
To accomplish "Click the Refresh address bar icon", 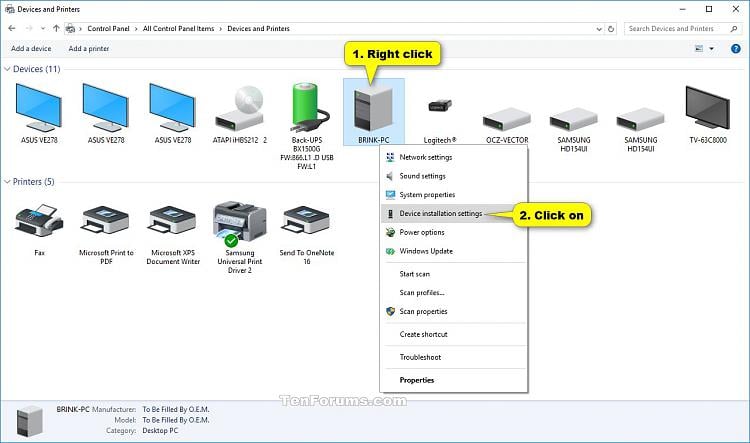I will pyautogui.click(x=611, y=29).
